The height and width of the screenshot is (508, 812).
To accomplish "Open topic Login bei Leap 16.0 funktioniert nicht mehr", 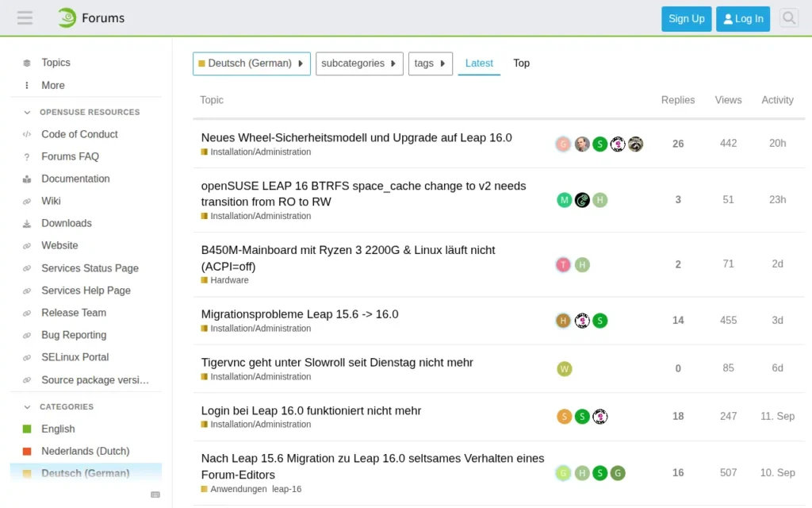I will 311,411.
